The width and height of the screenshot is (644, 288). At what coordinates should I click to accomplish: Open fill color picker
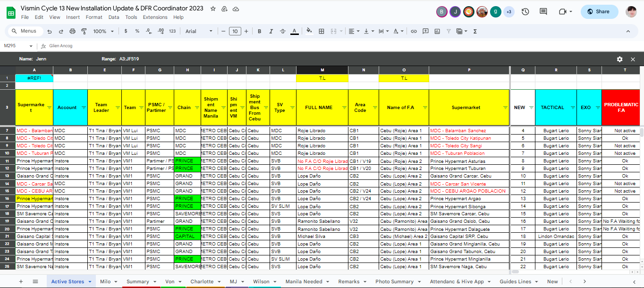pos(309,31)
